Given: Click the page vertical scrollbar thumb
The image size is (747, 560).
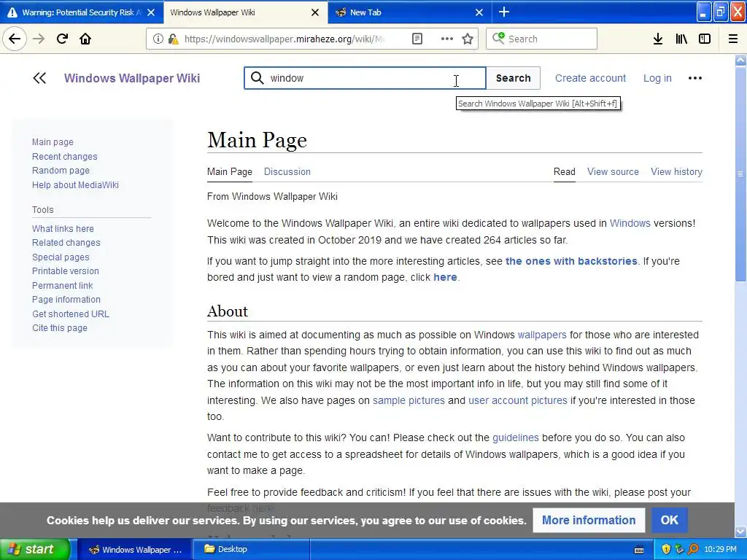Looking at the screenshot, I should pyautogui.click(x=740, y=174).
